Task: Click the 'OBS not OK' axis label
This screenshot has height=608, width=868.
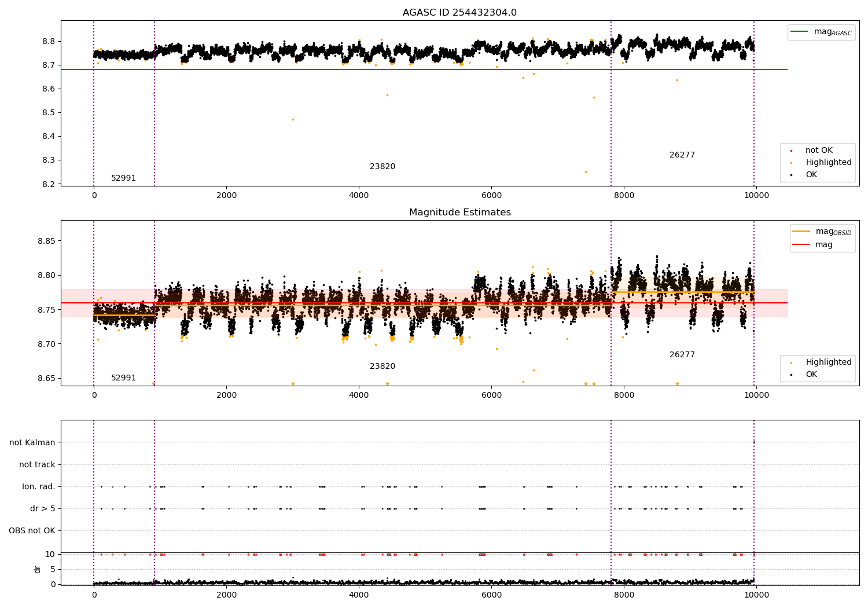Action: (x=32, y=530)
